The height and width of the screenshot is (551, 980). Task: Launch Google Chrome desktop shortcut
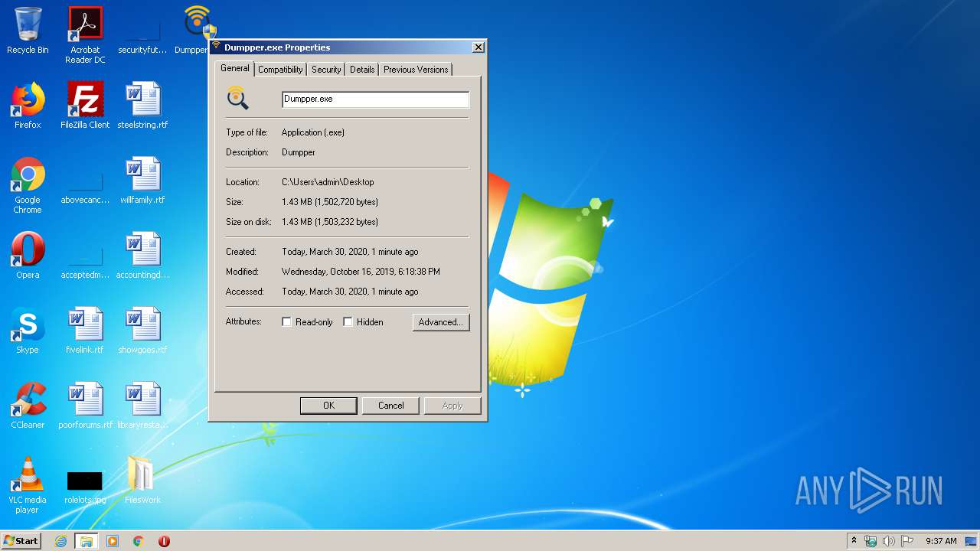28,185
